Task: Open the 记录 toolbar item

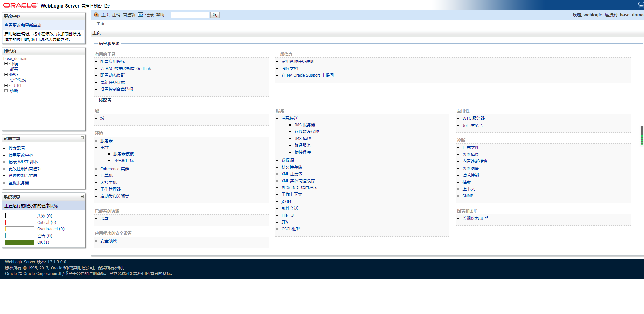Action: (149, 15)
